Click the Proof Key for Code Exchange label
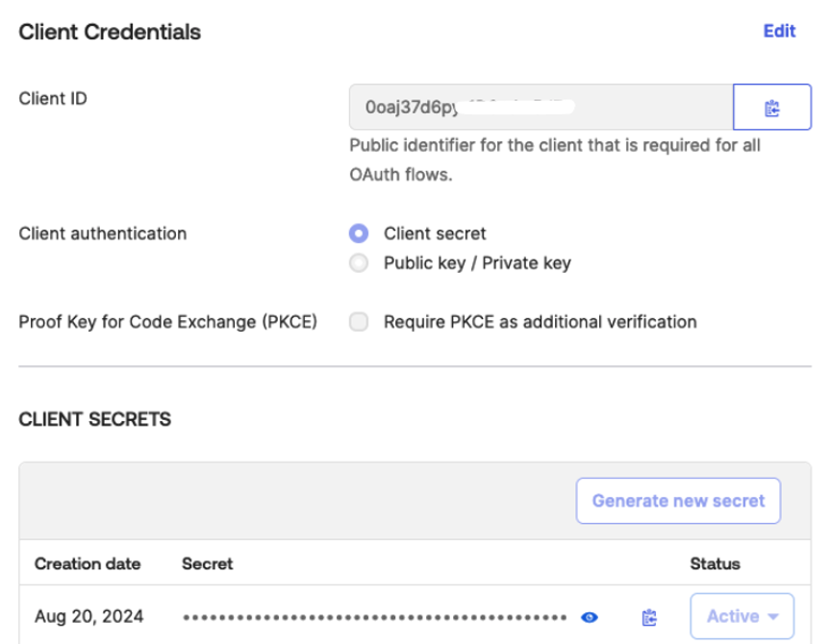Image resolution: width=830 pixels, height=644 pixels. [x=168, y=322]
